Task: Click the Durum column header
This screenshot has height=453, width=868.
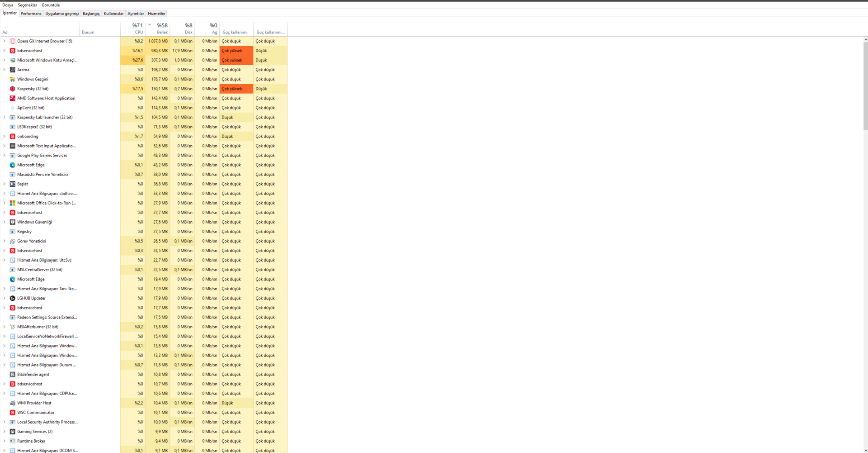Action: pyautogui.click(x=100, y=29)
